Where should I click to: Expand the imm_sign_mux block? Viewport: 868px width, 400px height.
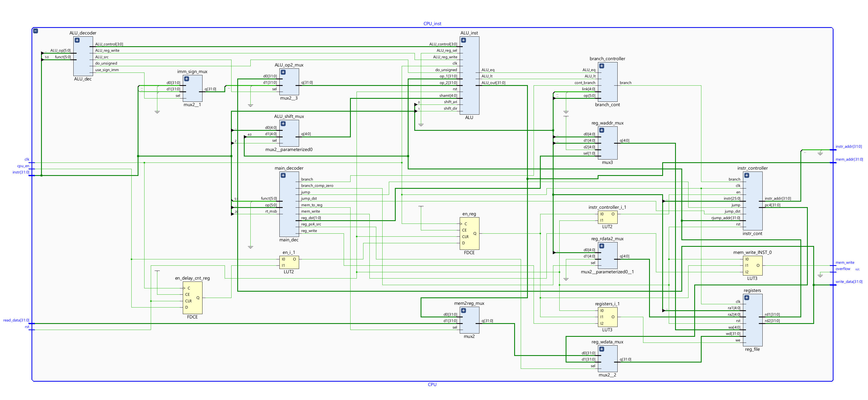186,79
